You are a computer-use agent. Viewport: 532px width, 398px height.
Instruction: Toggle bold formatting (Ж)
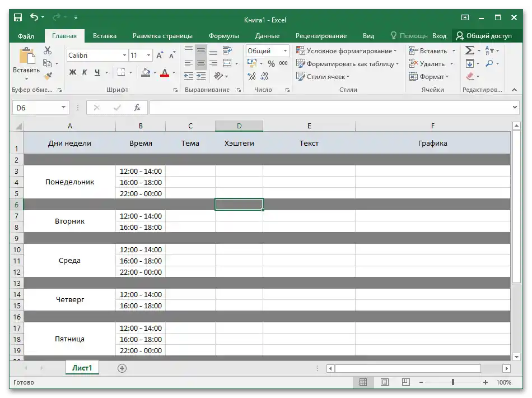pyautogui.click(x=73, y=72)
